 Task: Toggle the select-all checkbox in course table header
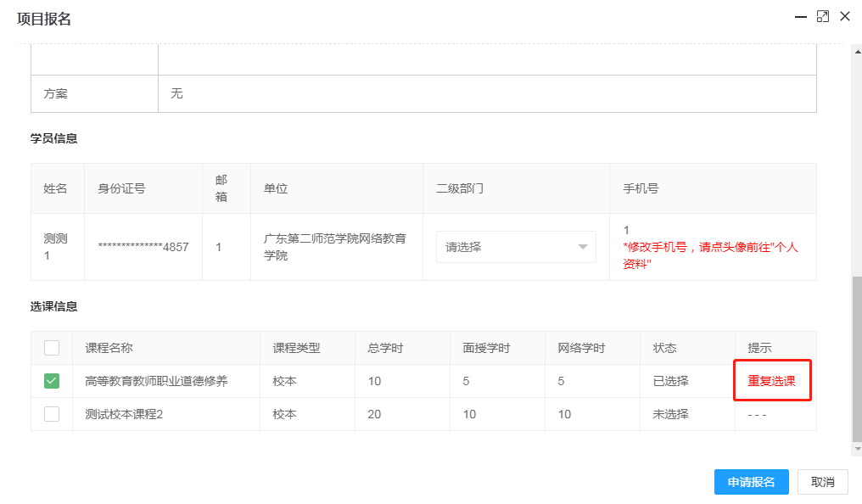[52, 348]
